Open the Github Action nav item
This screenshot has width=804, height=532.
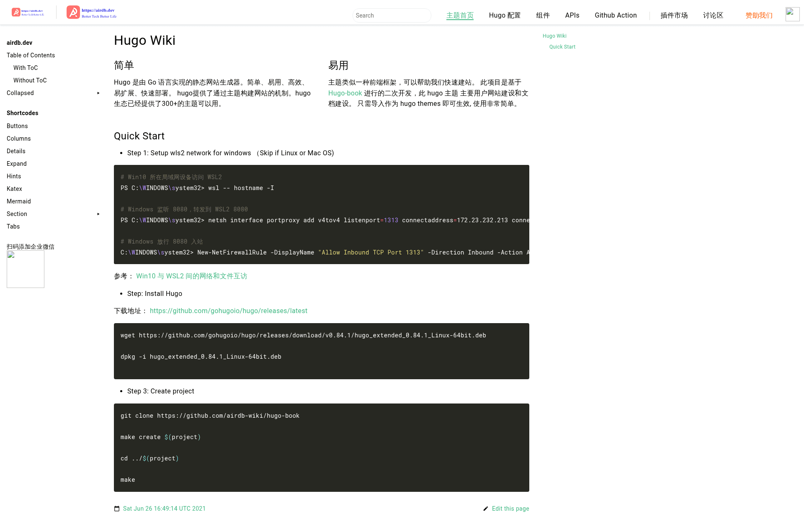pos(616,15)
